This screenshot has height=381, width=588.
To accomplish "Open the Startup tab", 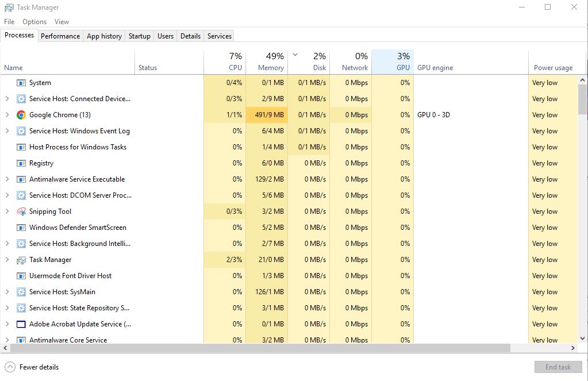I will (x=139, y=36).
